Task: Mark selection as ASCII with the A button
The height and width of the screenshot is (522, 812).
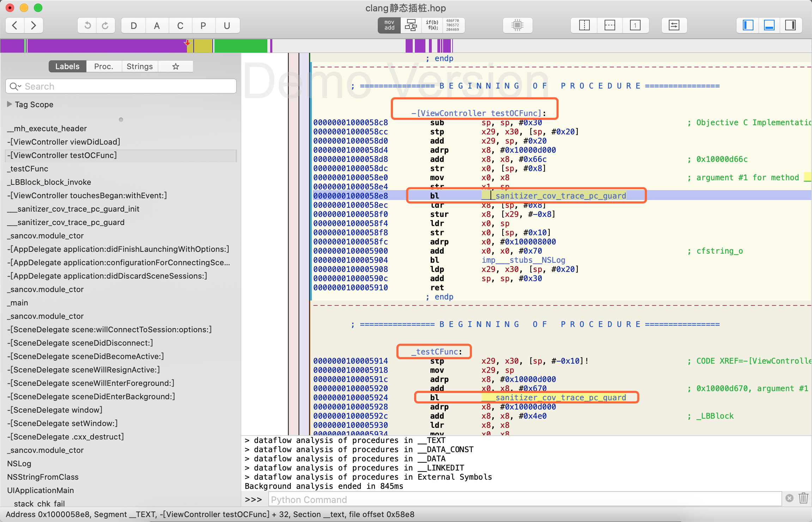Action: coord(157,25)
